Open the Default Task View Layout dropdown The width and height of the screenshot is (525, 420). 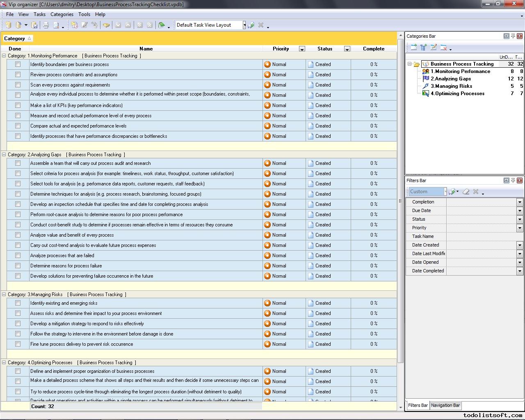pos(244,25)
